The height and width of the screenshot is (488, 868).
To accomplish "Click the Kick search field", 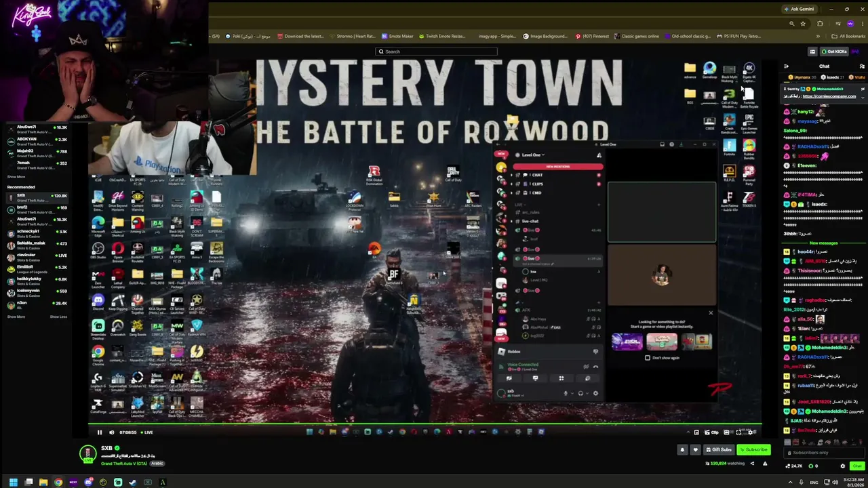I will (436, 52).
